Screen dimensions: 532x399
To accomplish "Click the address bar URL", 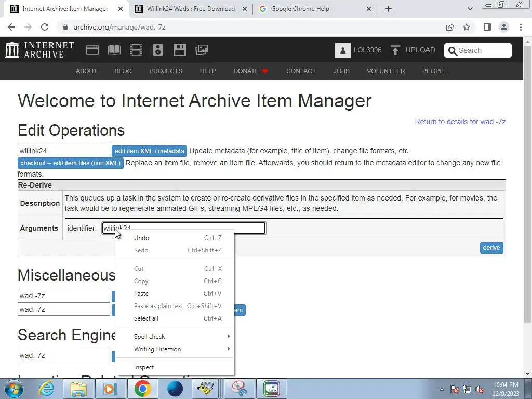I will pos(119,27).
